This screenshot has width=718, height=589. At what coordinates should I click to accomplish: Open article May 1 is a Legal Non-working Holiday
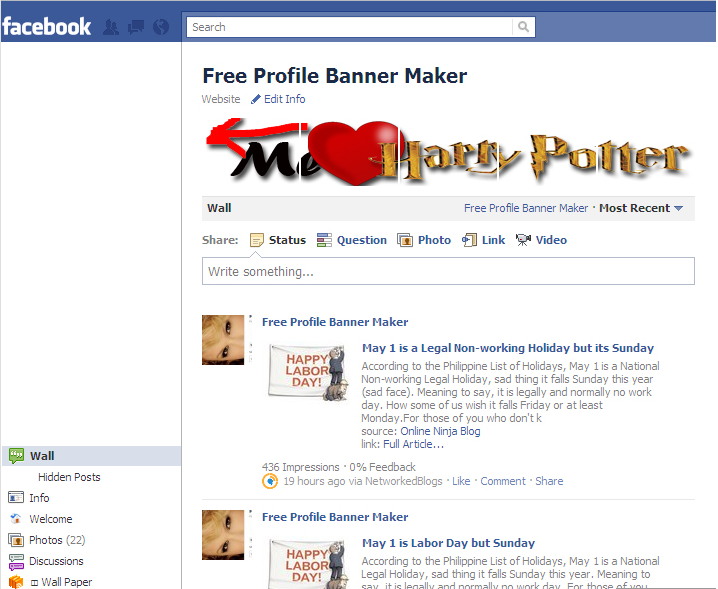508,348
